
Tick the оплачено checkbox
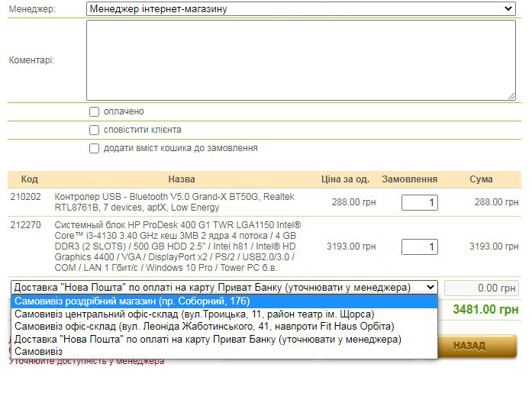point(95,112)
